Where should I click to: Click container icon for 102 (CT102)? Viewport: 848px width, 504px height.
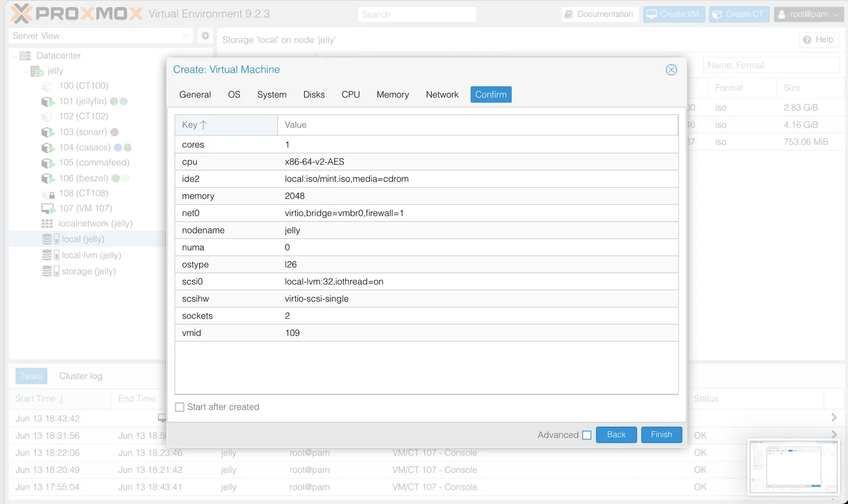tap(47, 116)
